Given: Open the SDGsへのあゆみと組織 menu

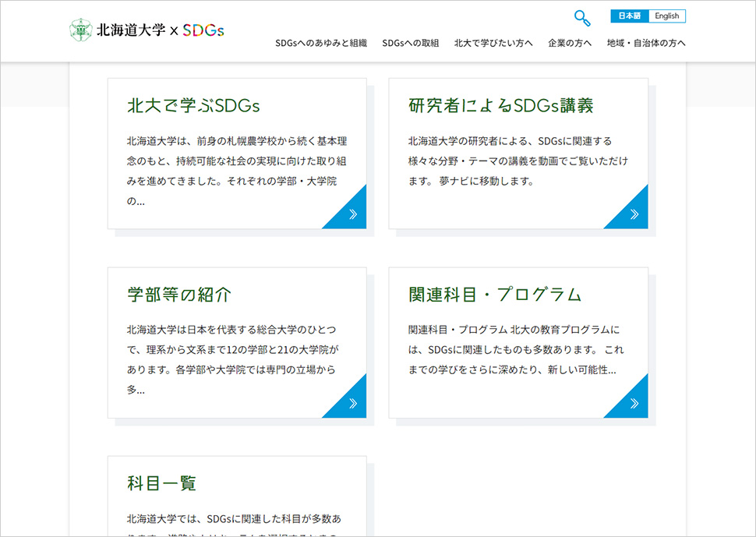Looking at the screenshot, I should click(321, 43).
